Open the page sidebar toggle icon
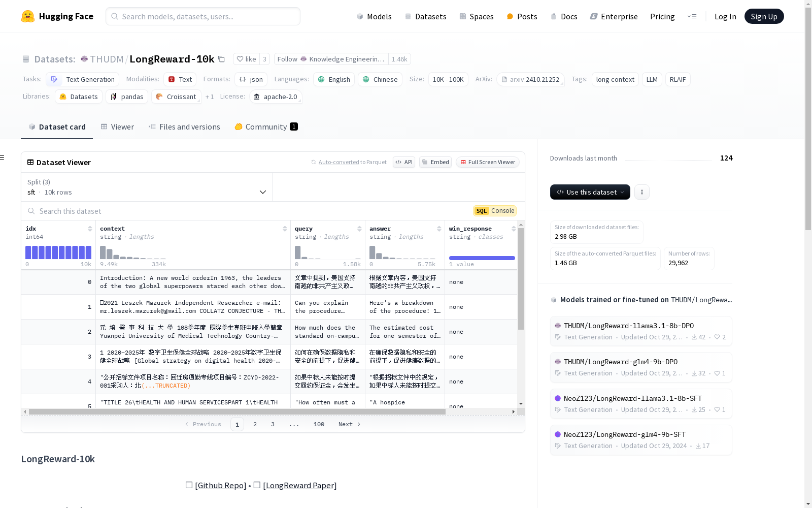Screen dimensions: 812x508 pyautogui.click(x=3, y=157)
